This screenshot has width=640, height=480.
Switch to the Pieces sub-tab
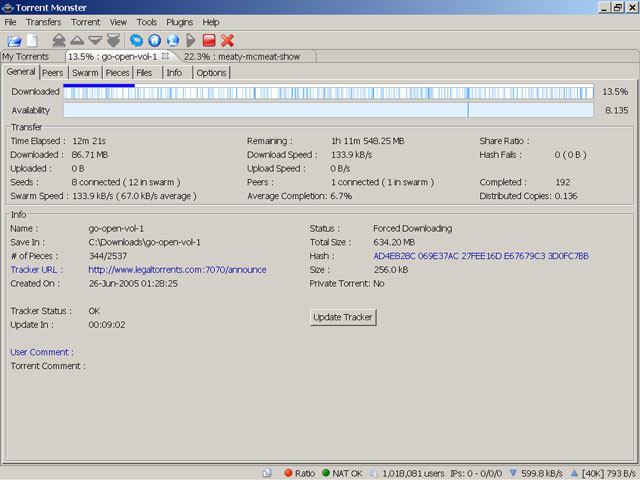coord(118,73)
